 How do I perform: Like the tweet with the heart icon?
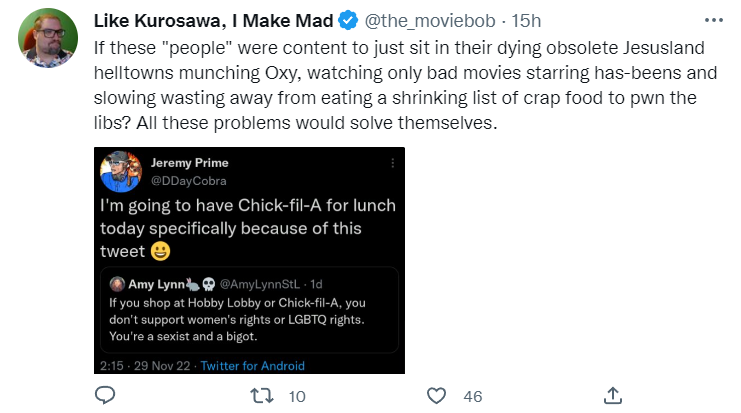436,396
